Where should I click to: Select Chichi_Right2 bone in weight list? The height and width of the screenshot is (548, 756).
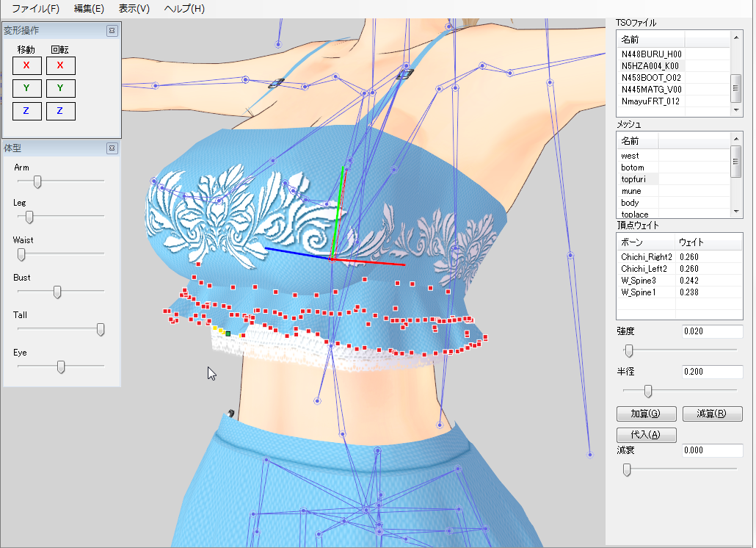point(646,257)
